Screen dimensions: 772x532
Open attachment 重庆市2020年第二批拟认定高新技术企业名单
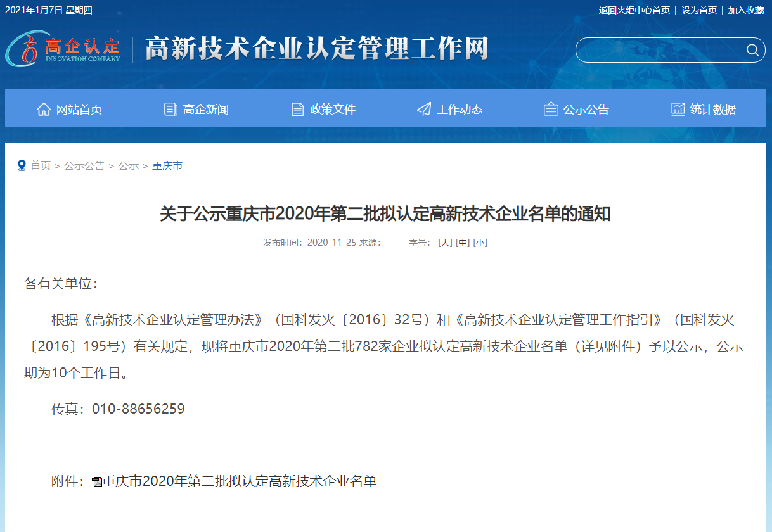tap(240, 481)
